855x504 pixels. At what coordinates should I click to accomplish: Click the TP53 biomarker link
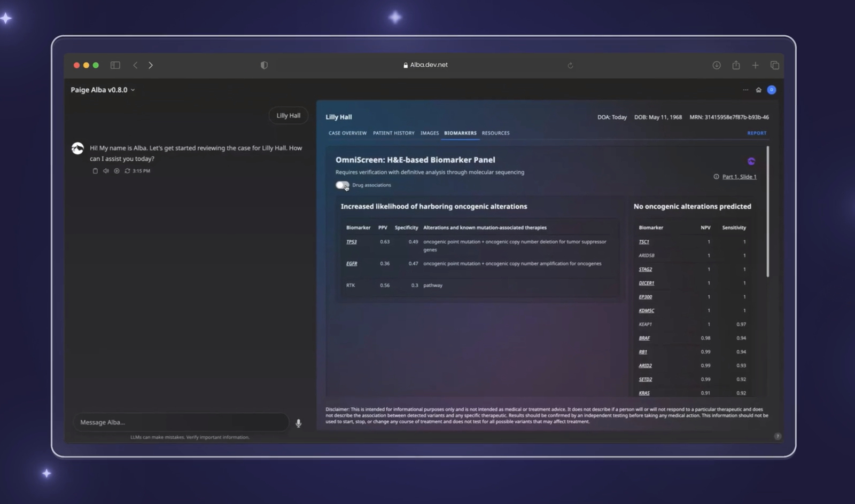pos(351,242)
